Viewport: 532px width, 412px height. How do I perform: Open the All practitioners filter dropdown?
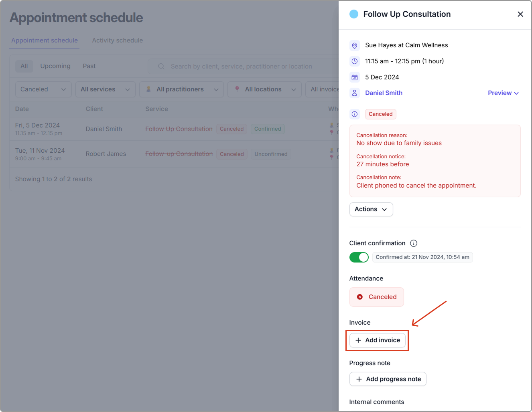coord(181,89)
